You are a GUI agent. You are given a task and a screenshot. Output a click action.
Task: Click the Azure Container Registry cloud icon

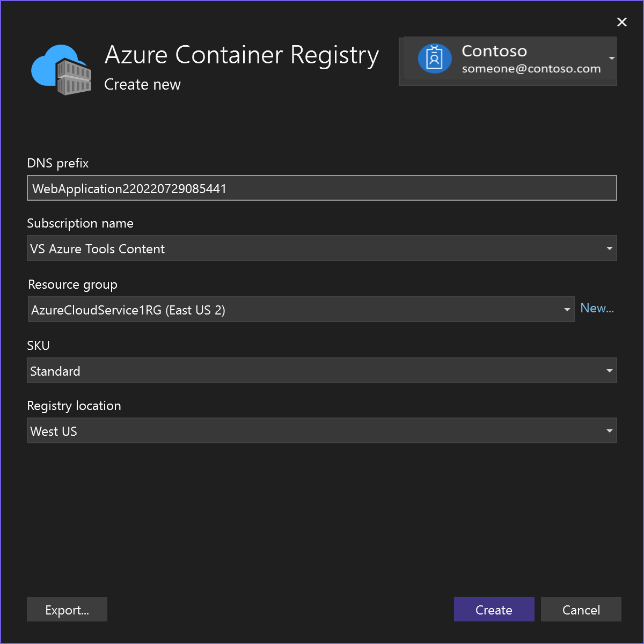tap(61, 69)
